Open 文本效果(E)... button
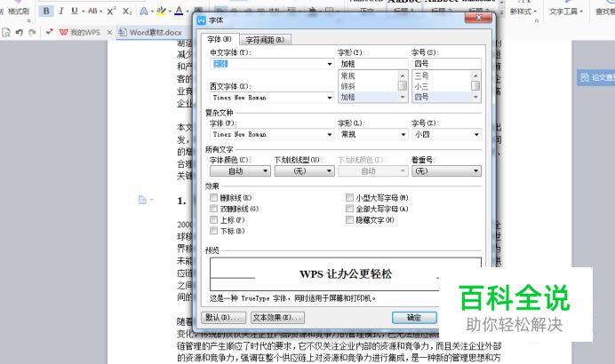The height and width of the screenshot is (364, 615). pos(277,318)
